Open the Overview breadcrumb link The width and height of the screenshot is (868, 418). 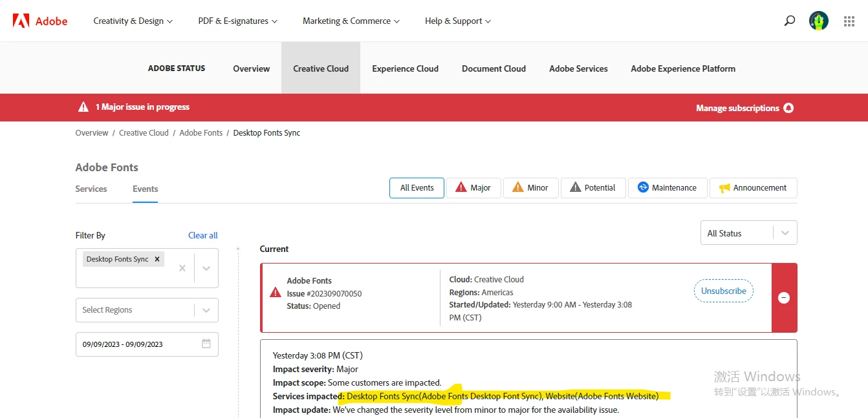pyautogui.click(x=92, y=133)
